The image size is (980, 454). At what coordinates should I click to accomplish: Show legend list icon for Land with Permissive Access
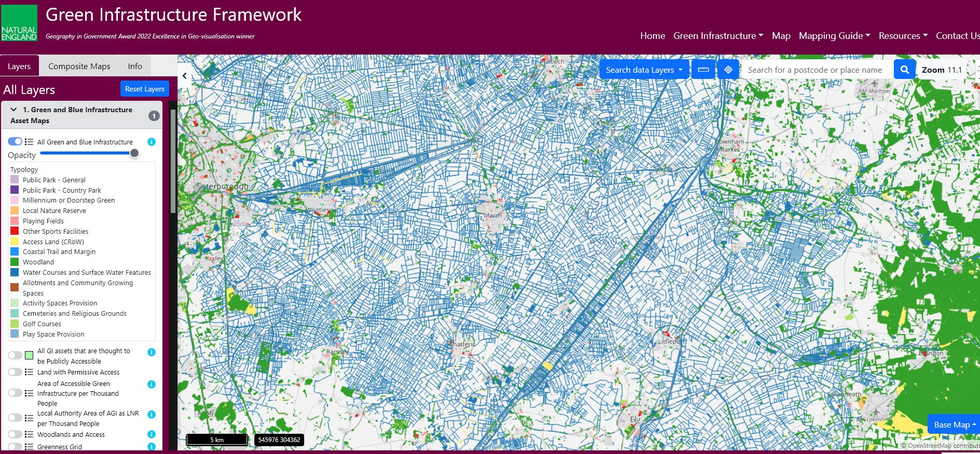point(29,372)
